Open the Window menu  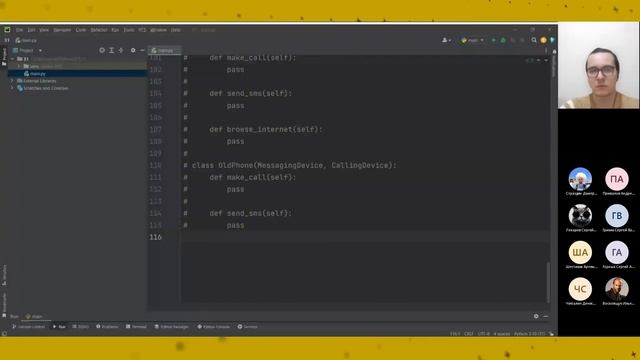[x=158, y=30]
